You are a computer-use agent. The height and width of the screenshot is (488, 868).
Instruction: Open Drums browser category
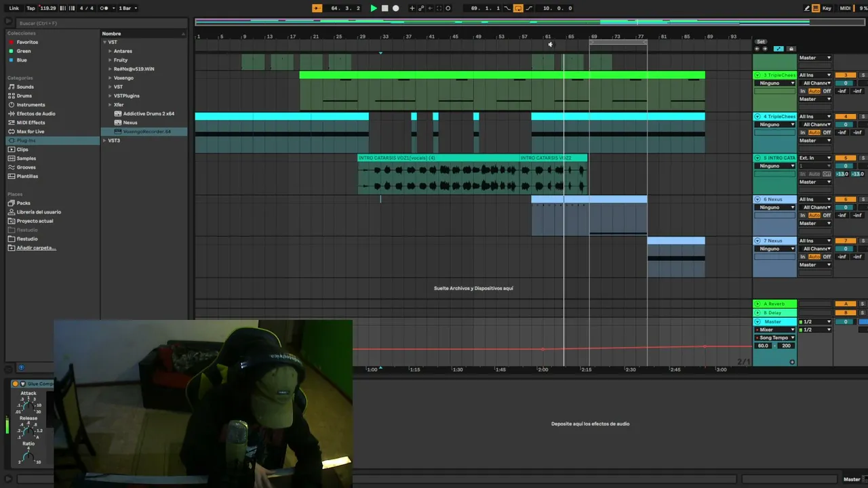(24, 96)
